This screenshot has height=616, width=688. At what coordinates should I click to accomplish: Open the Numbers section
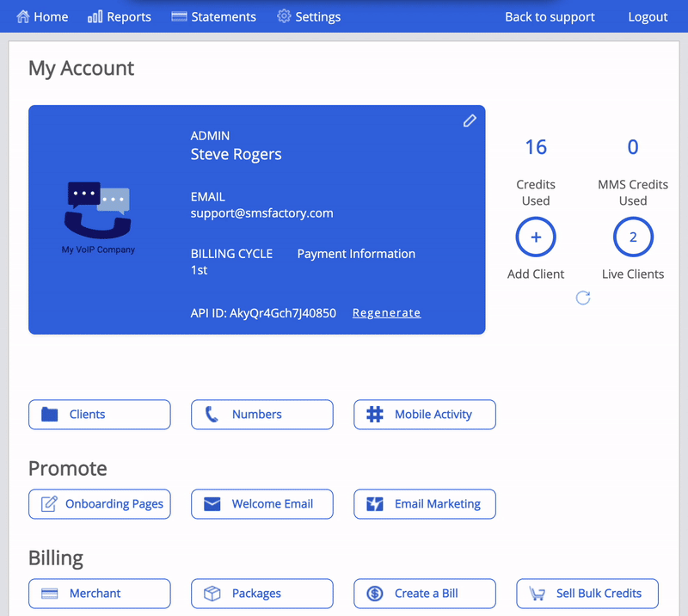262,415
